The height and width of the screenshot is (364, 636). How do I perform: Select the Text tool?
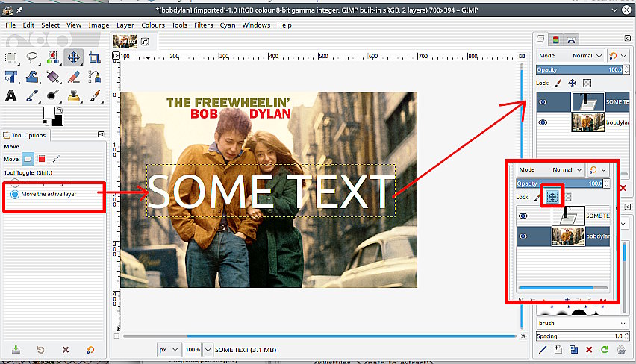[11, 95]
